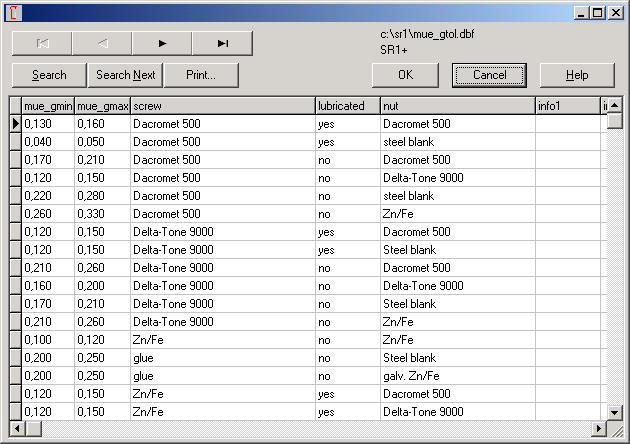
Task: Maximize the database window
Action: pos(597,12)
